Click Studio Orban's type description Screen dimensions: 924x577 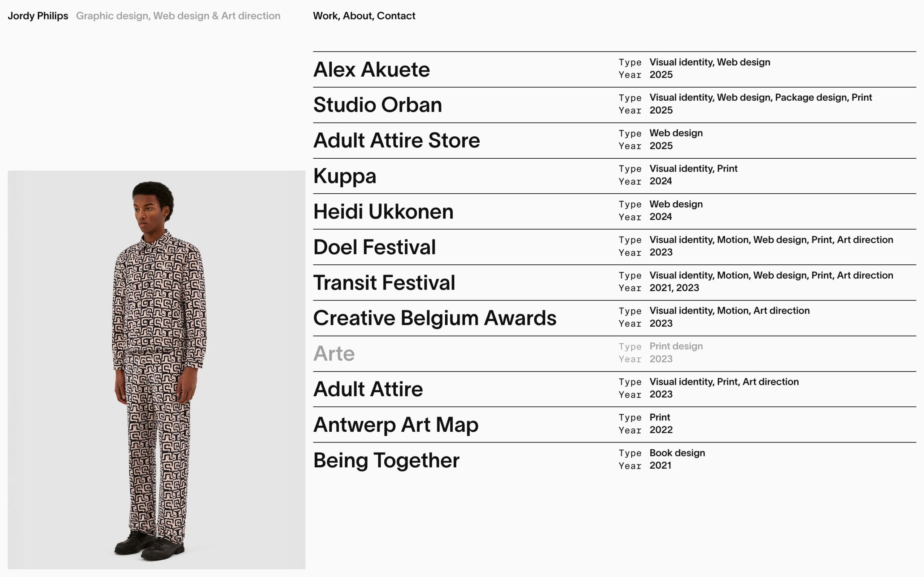tap(760, 98)
